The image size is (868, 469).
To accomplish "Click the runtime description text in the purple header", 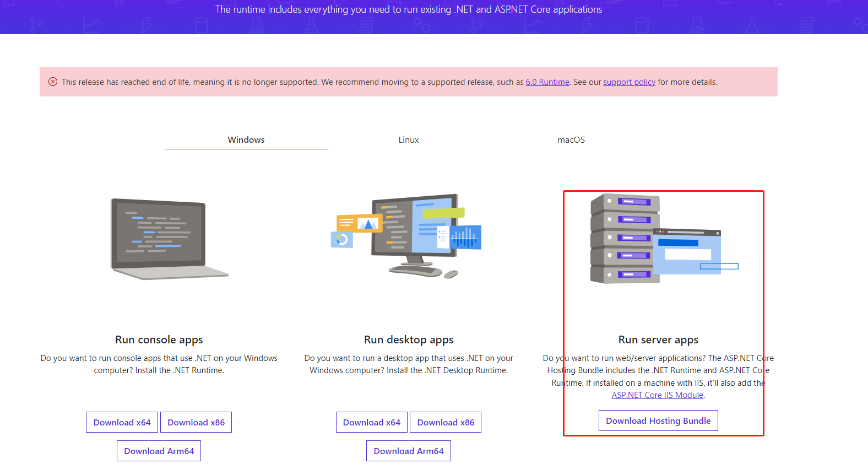I will pos(409,9).
